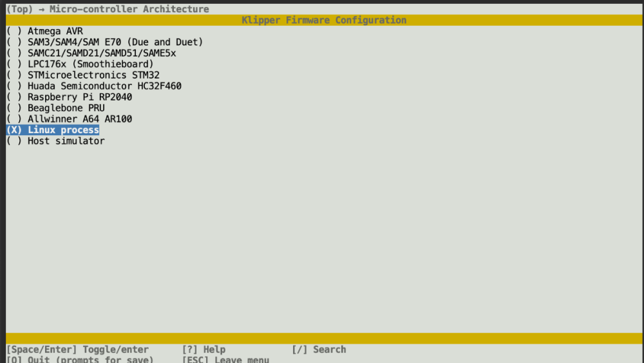The width and height of the screenshot is (644, 363).
Task: Choose the Beaglebone PRU architecture
Action: (56, 108)
